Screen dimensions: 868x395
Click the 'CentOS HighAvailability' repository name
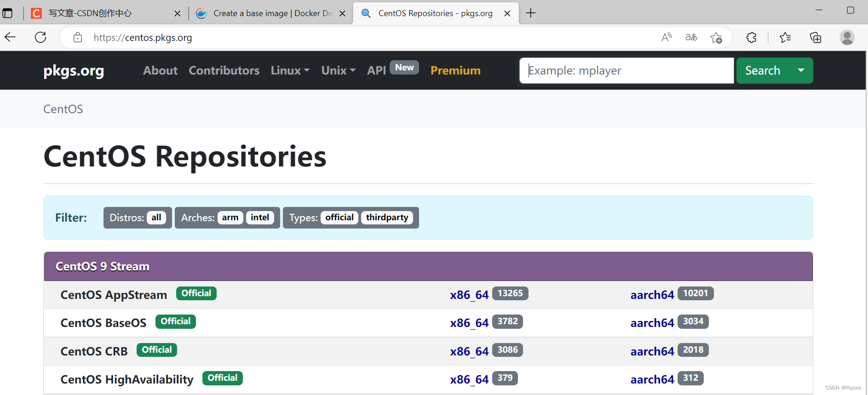127,379
